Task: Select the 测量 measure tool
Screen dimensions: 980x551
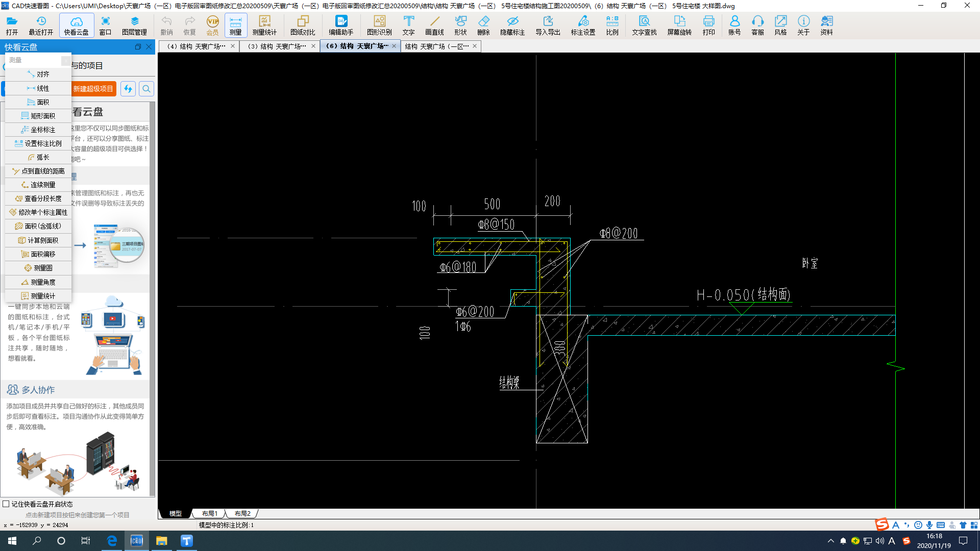Action: click(235, 25)
